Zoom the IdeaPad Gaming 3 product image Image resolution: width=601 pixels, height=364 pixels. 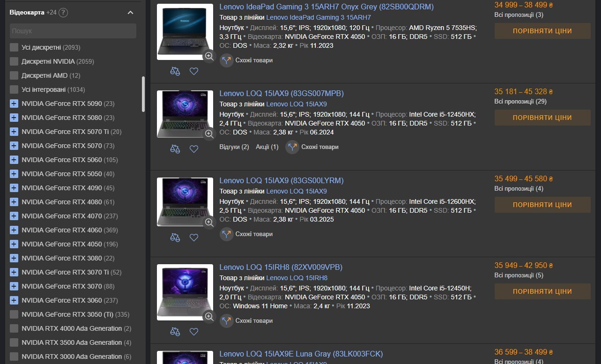coord(209,56)
